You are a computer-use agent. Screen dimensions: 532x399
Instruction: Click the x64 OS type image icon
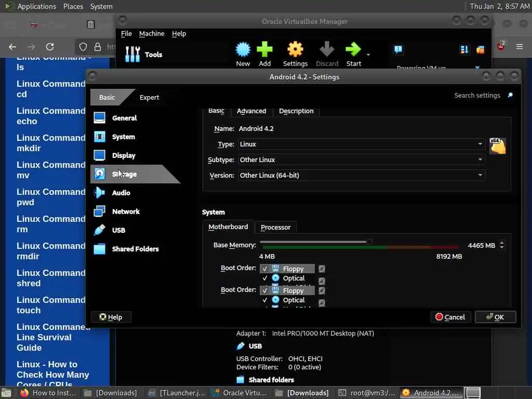pyautogui.click(x=497, y=146)
